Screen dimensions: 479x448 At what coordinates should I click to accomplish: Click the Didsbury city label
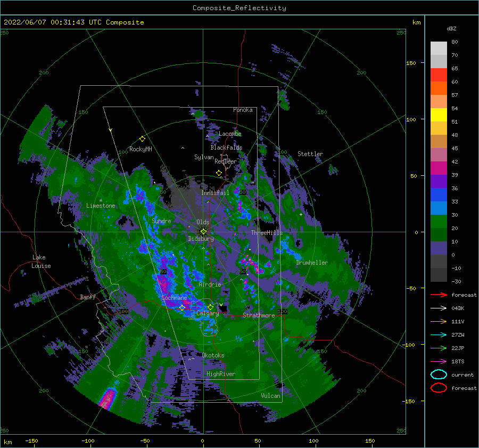201,239
